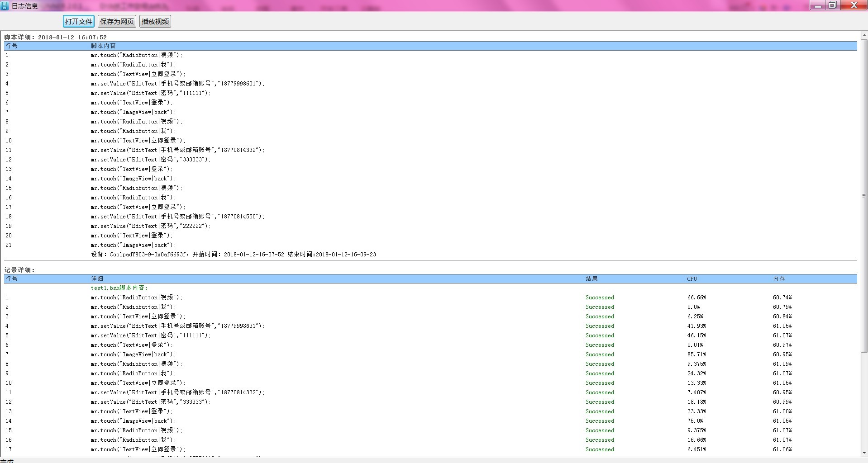Screen dimensions: 868x463
Task: Minimize the 日志信息 window
Action: (x=818, y=5)
